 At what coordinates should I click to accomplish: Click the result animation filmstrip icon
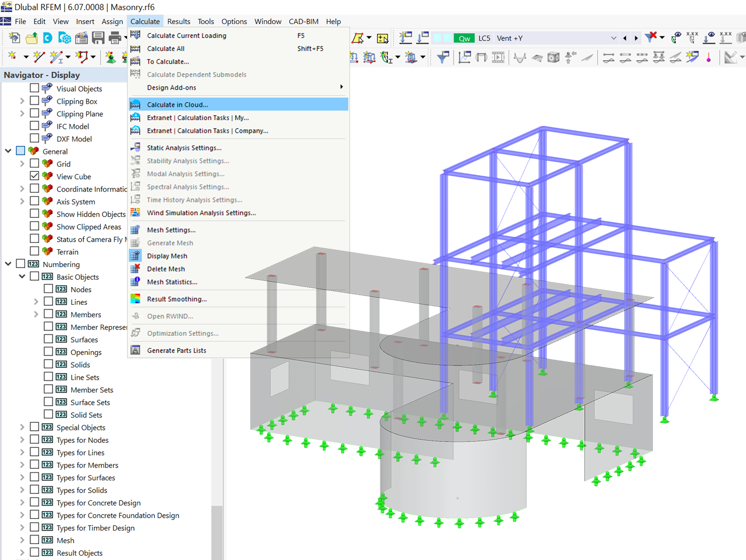[498, 57]
